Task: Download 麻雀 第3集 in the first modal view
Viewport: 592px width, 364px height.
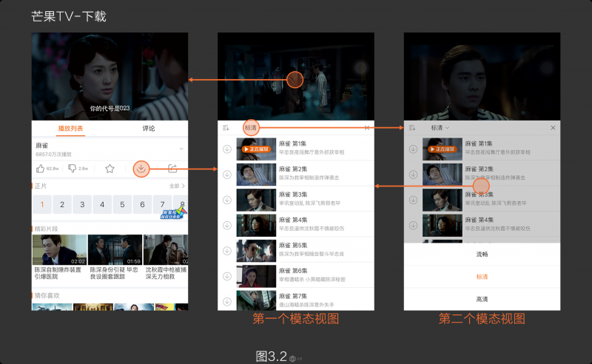Action: click(x=227, y=200)
